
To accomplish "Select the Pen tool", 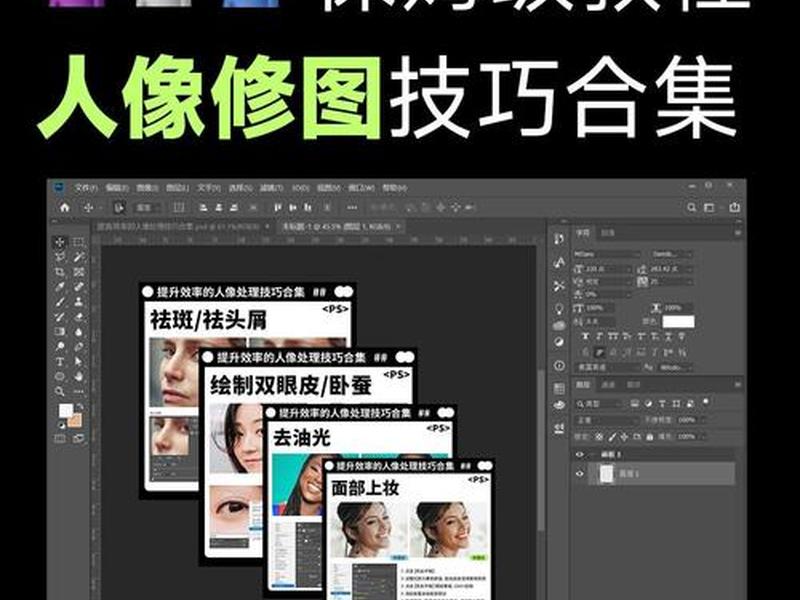I will tap(79, 347).
